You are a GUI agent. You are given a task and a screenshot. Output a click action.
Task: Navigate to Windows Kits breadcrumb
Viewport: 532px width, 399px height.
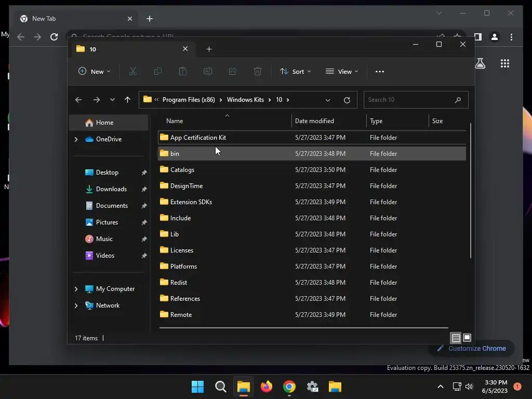[x=245, y=100]
